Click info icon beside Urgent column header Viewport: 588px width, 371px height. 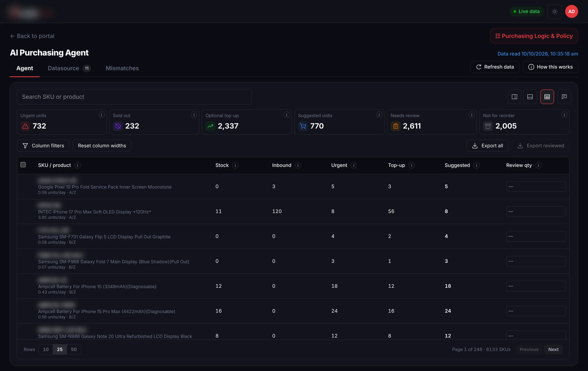click(354, 165)
